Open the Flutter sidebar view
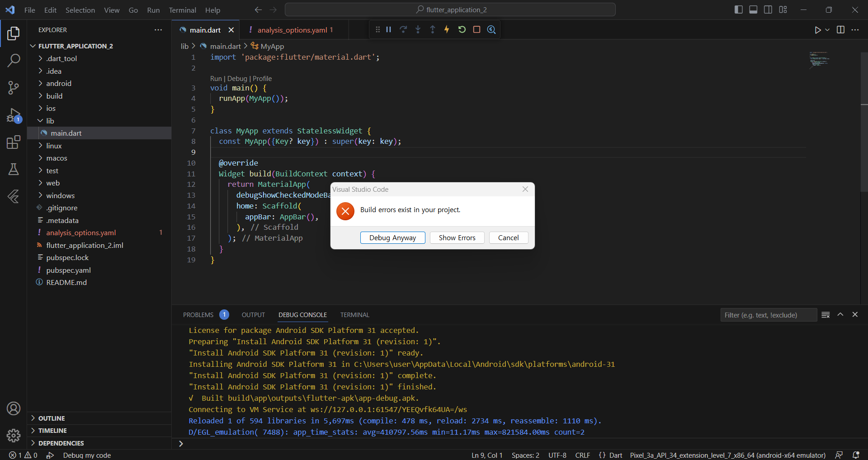 coord(14,196)
